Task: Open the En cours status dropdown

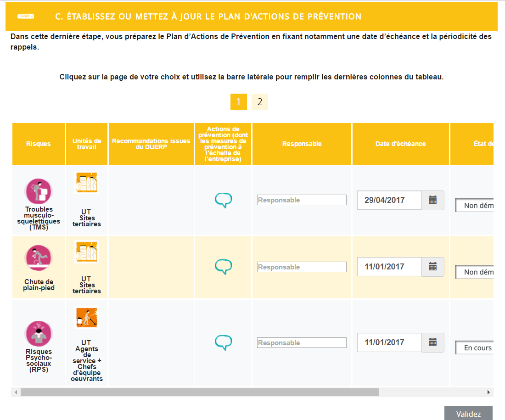Action: coord(474,348)
